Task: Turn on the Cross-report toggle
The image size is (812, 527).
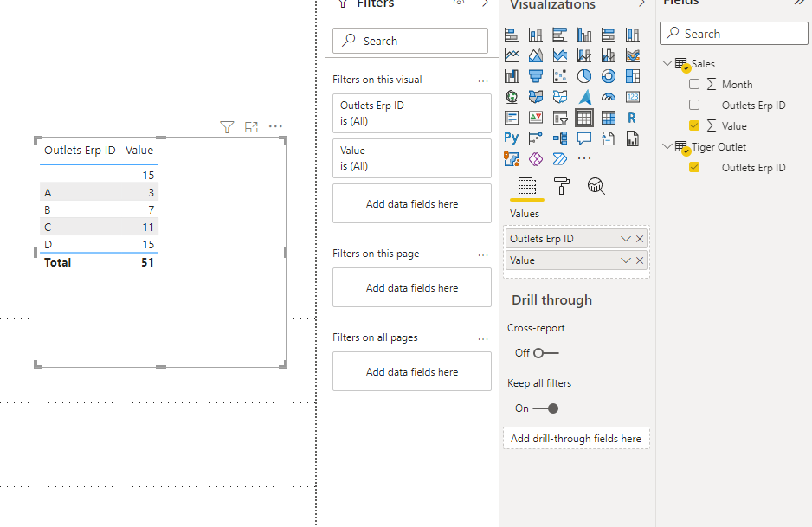Action: (x=546, y=353)
